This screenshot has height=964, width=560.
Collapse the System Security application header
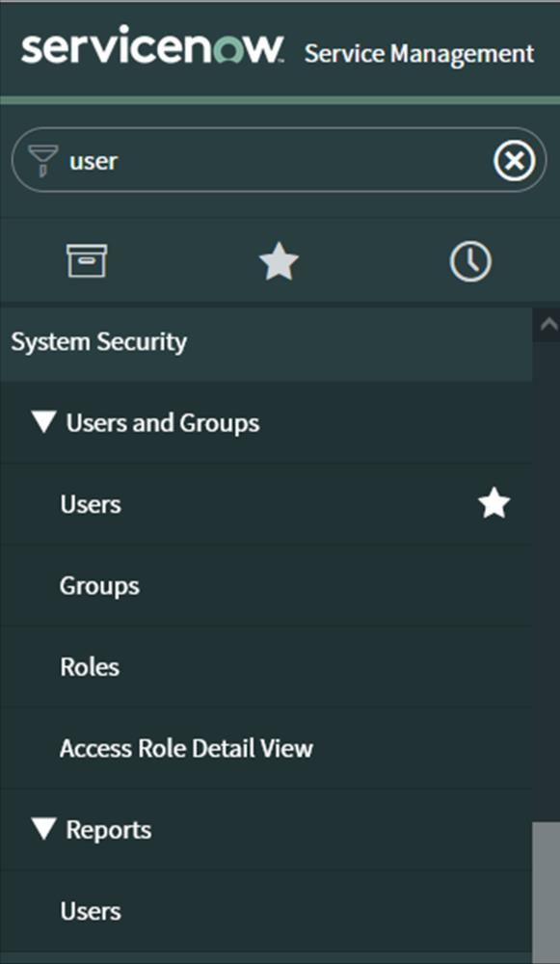coord(266,342)
